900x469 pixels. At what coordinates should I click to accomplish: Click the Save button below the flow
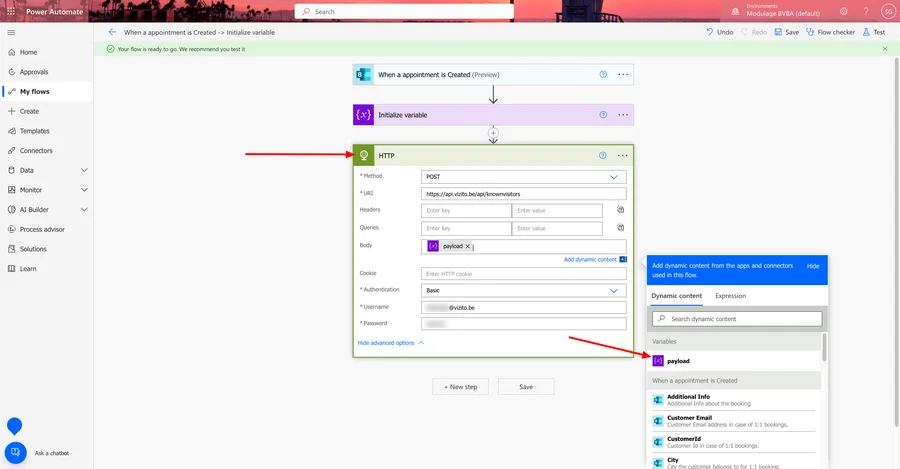pyautogui.click(x=526, y=387)
